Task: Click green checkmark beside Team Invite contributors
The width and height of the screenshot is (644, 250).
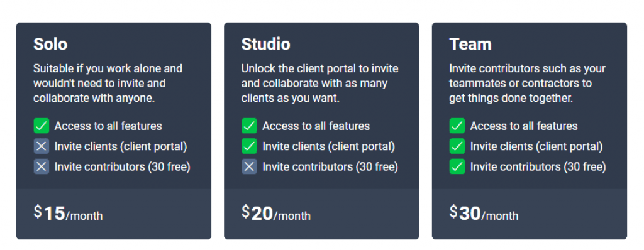Action: [457, 166]
